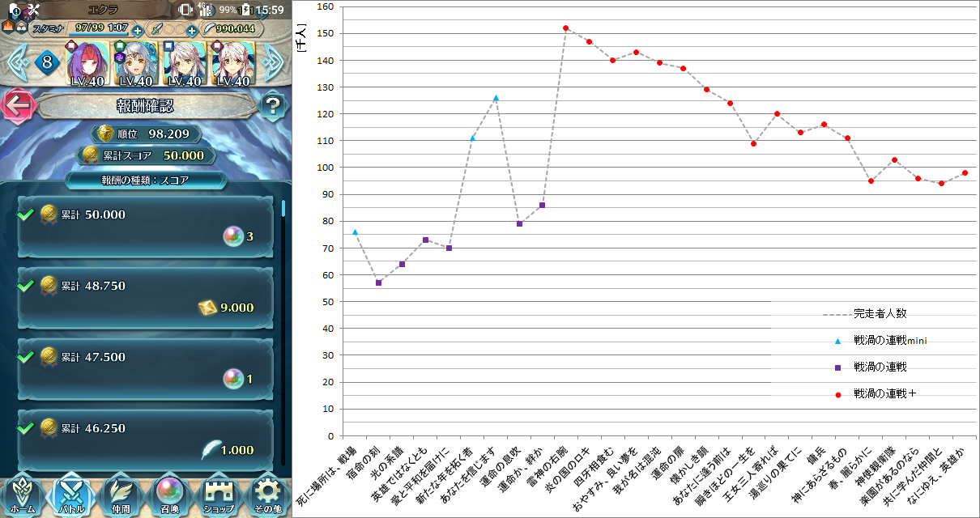Click legend entry 戦渦の連戦＋
The width and height of the screenshot is (980, 518).
coord(874,394)
